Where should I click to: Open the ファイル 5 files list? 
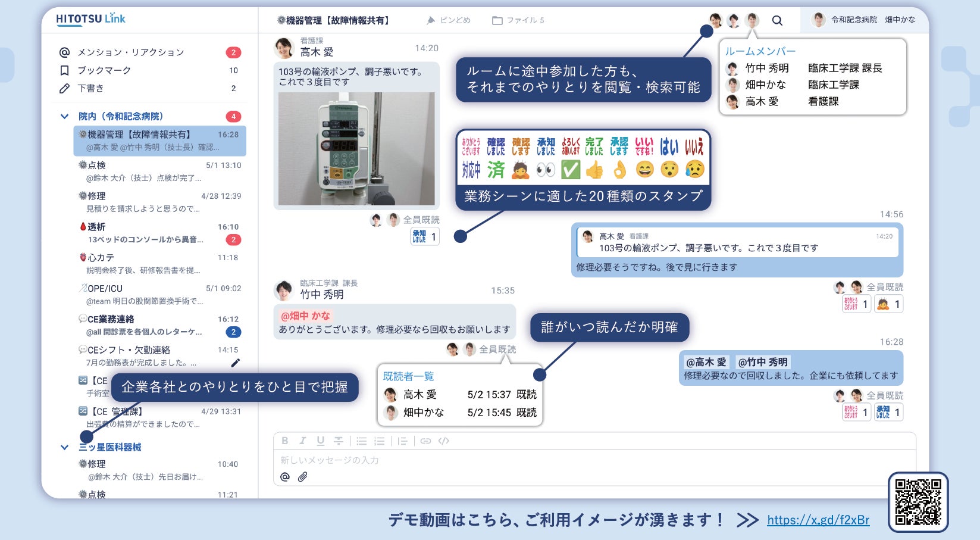[x=518, y=20]
